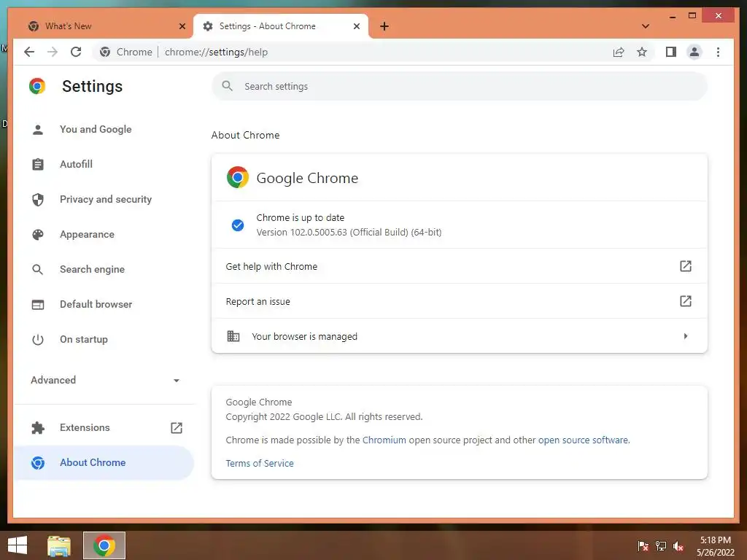Expand the Advanced settings section

(x=105, y=380)
